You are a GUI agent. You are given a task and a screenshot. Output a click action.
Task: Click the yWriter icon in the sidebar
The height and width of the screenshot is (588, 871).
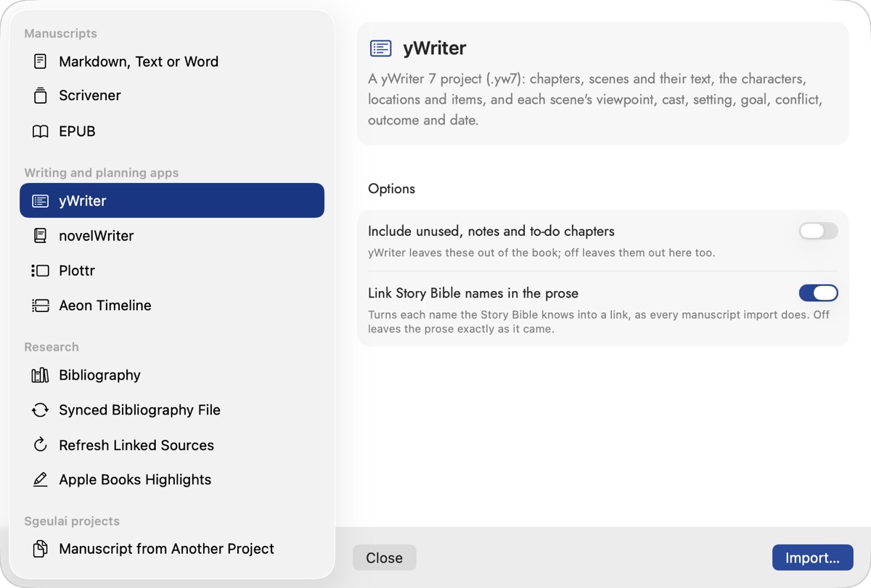[x=41, y=201]
